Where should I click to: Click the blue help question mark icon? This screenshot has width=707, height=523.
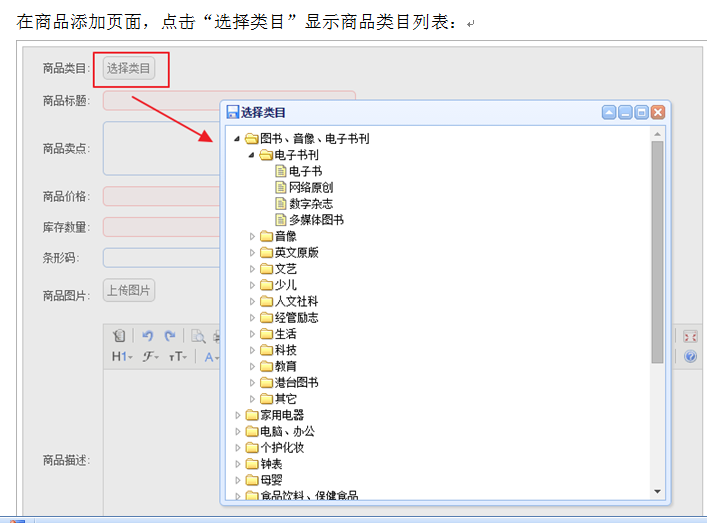point(690,357)
